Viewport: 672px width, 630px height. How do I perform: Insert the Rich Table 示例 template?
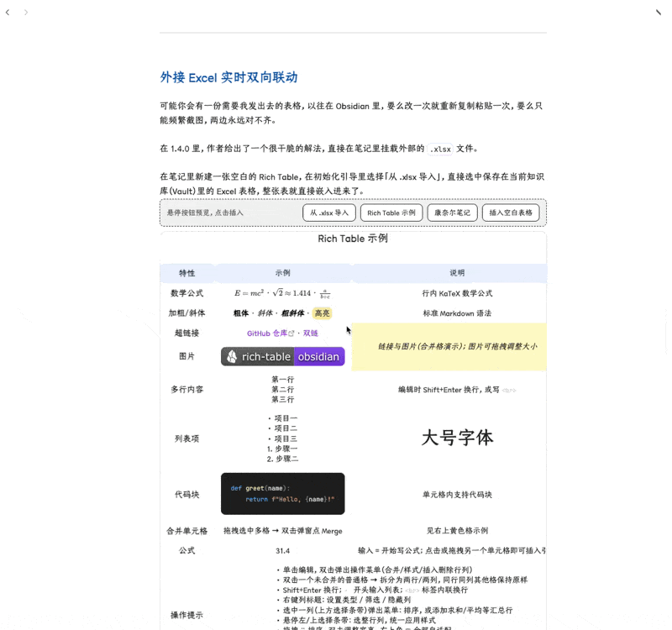(391, 213)
